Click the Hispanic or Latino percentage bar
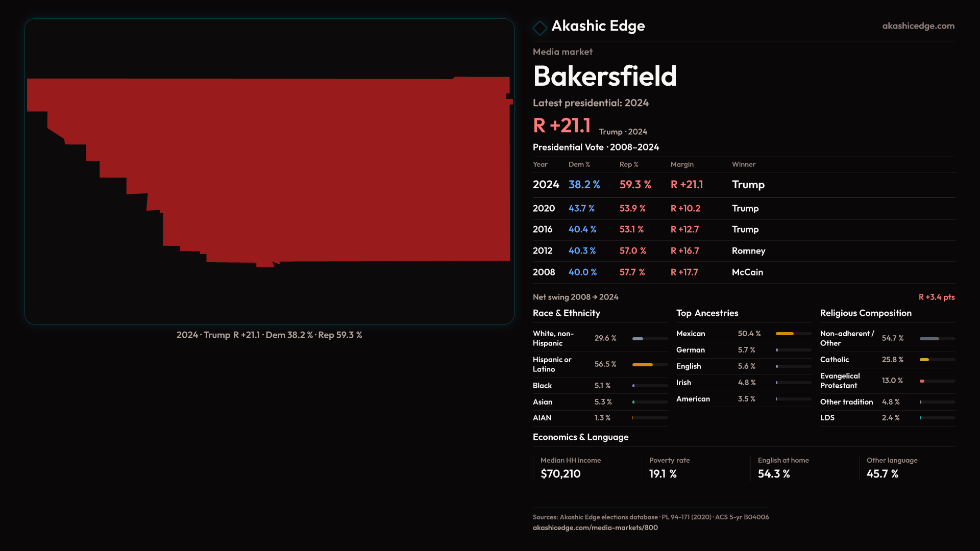The height and width of the screenshot is (551, 980). click(x=643, y=365)
